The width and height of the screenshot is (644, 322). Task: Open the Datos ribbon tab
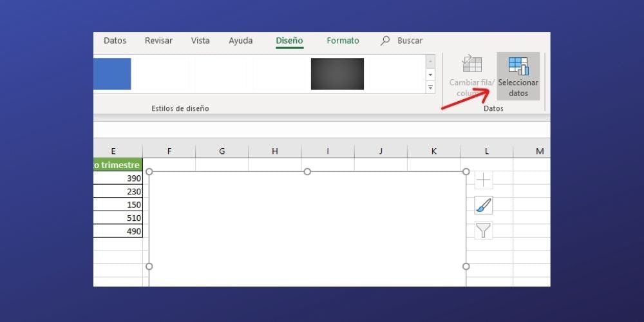[115, 41]
